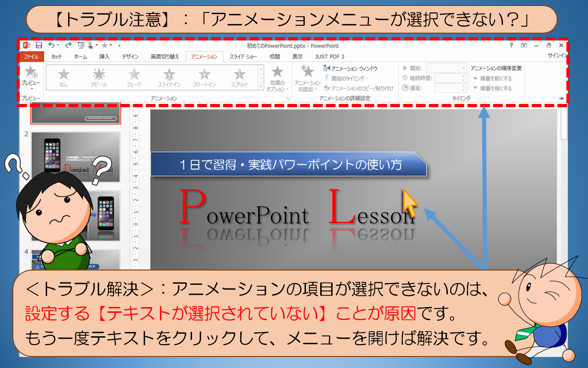Expand the animation gallery's more arrow
The width and height of the screenshot is (588, 368).
coord(261,86)
